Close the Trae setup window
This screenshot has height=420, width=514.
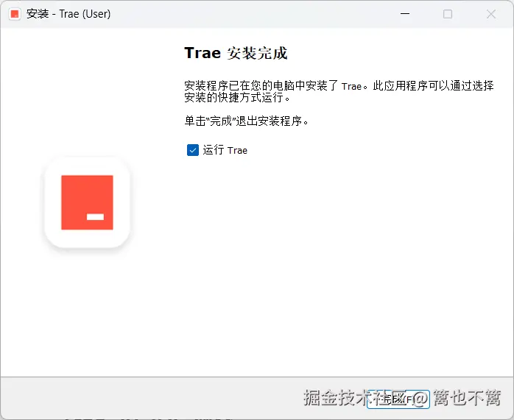click(x=491, y=14)
